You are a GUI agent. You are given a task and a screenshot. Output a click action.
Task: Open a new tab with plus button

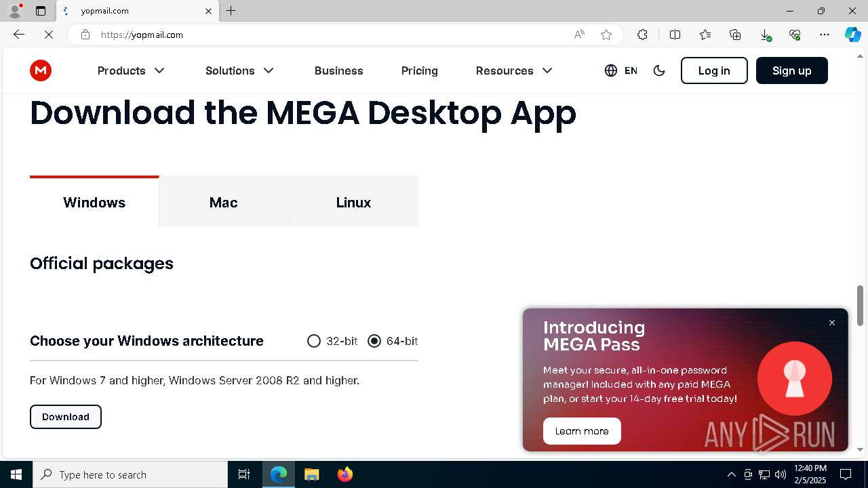pyautogui.click(x=231, y=11)
